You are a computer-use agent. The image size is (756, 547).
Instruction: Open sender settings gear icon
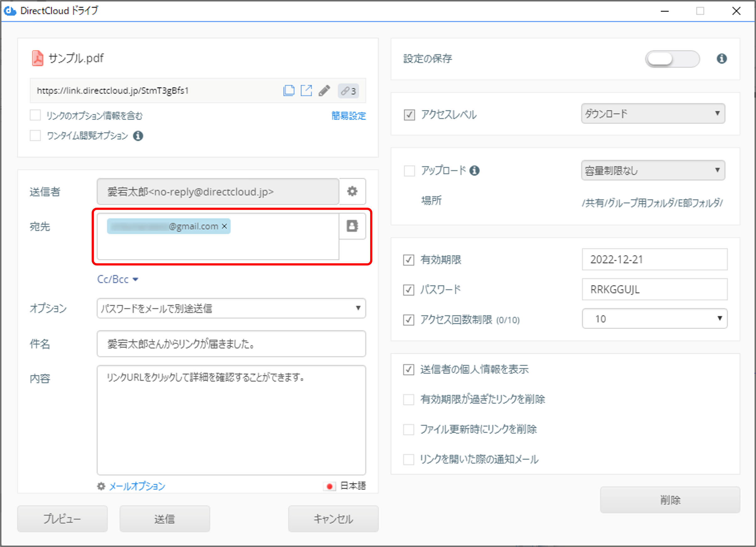coord(352,191)
